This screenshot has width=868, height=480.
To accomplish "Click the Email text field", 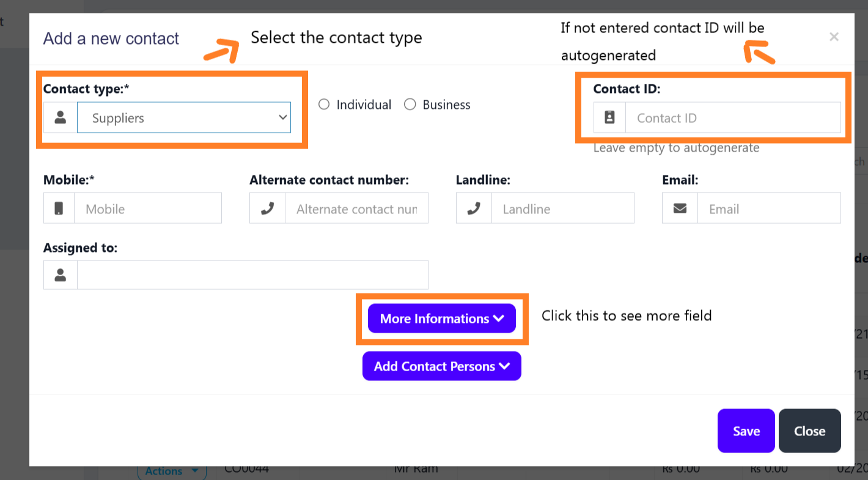I will pyautogui.click(x=768, y=209).
